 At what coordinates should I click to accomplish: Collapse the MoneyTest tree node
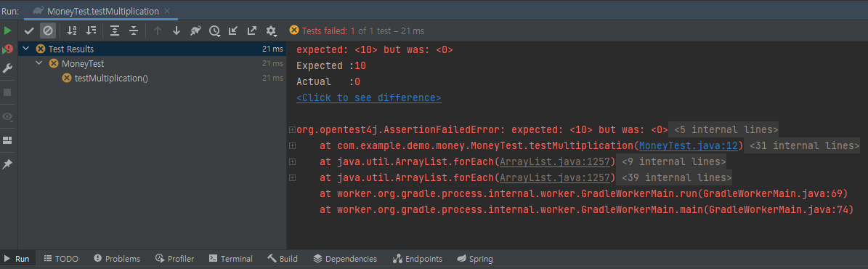pos(38,63)
